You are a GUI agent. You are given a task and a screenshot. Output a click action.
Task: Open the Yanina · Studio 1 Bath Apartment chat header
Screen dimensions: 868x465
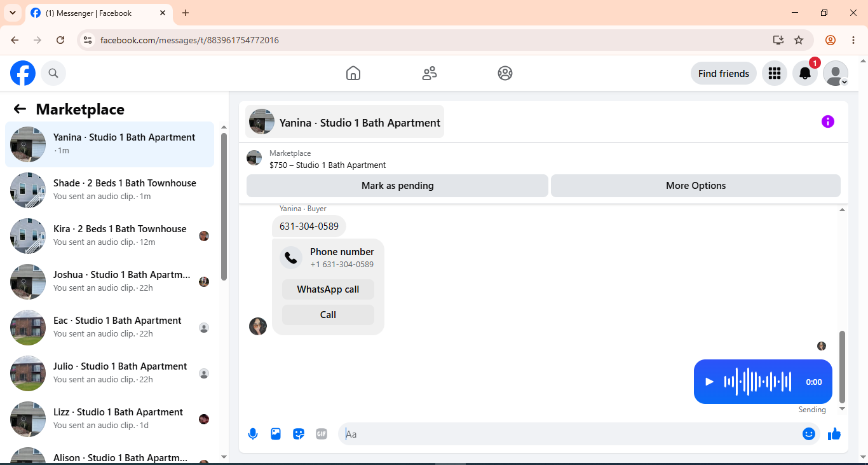[x=344, y=121]
